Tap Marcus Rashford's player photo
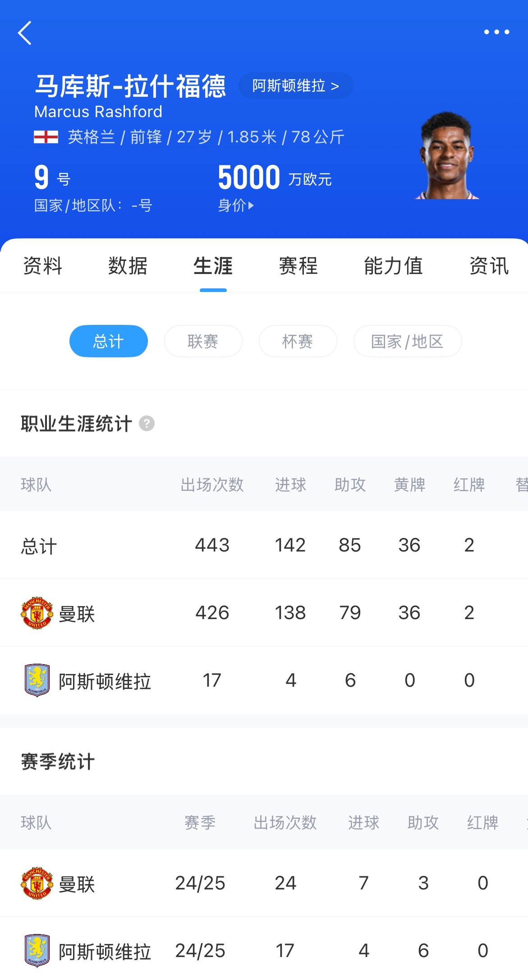The height and width of the screenshot is (980, 528). [446, 155]
